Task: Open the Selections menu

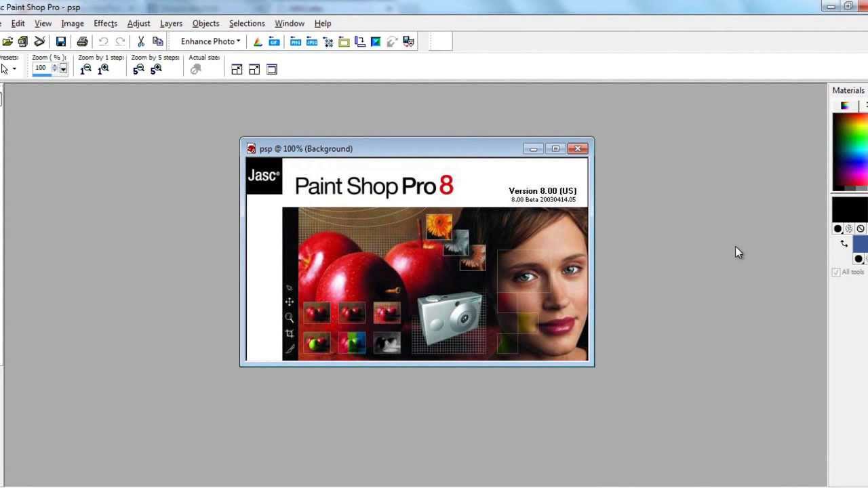Action: coord(247,23)
